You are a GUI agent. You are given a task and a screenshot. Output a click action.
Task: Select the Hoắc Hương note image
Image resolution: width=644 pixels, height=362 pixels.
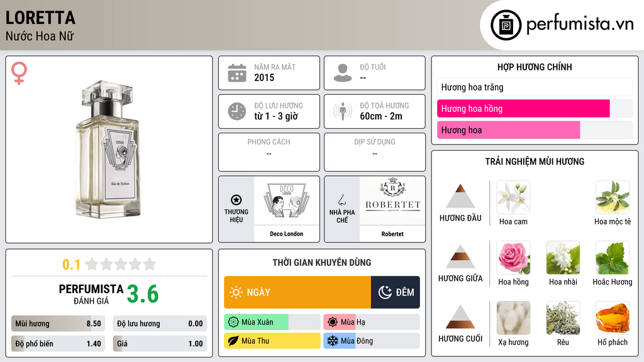click(613, 258)
